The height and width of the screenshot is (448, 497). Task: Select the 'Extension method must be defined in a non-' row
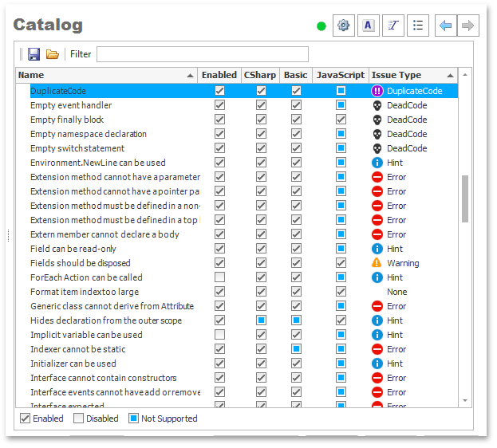pyautogui.click(x=237, y=206)
